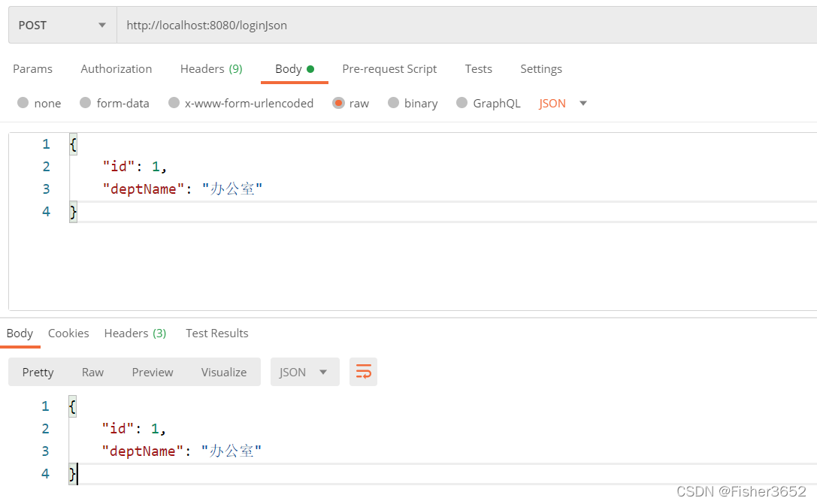Switch response view to Pretty
The width and height of the screenshot is (817, 504).
[x=38, y=373]
